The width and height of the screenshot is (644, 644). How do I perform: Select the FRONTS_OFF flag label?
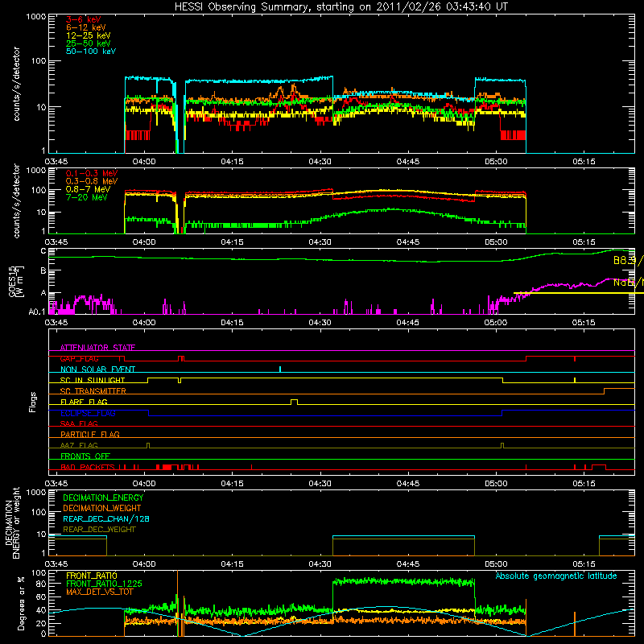point(85,456)
